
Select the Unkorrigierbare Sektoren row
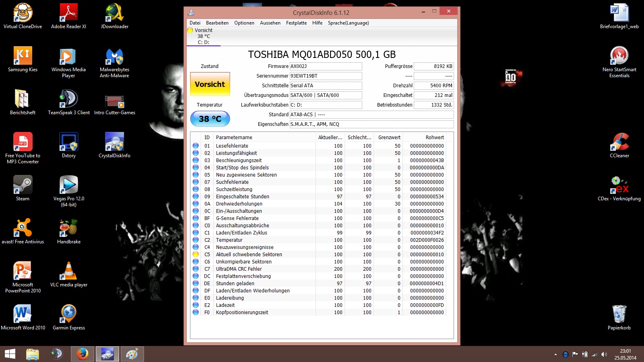point(319,262)
